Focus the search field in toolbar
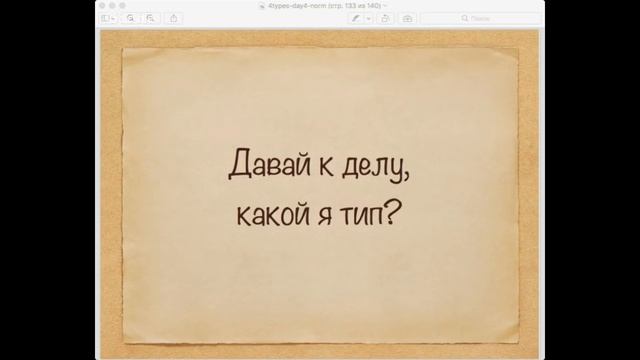Screen dimensions: 640x360 coord(481,18)
